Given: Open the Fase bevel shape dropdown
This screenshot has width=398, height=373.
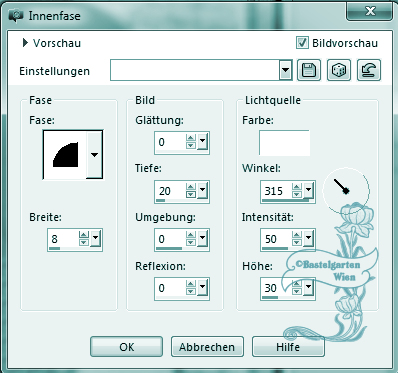Looking at the screenshot, I should (x=94, y=155).
